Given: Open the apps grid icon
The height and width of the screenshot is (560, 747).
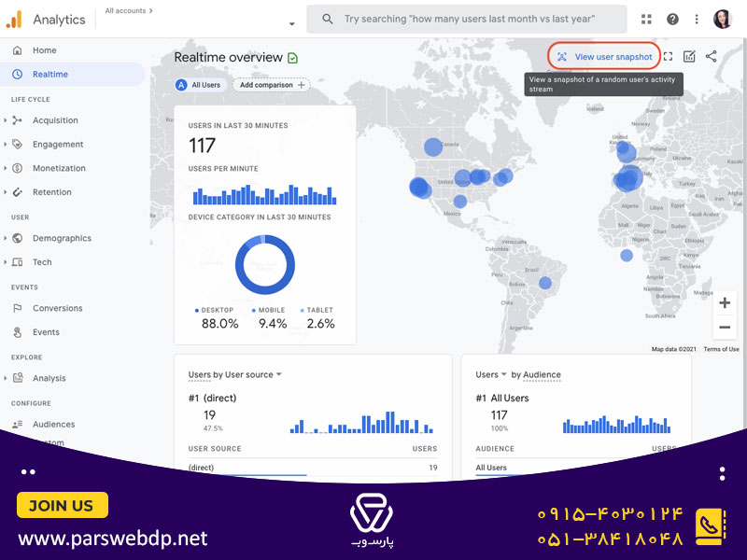Looking at the screenshot, I should (646, 19).
